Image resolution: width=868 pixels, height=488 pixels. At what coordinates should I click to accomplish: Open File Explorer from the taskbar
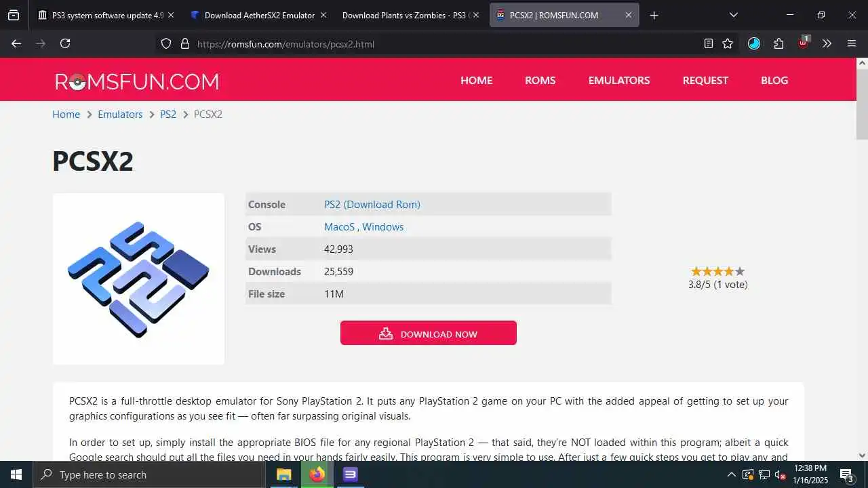point(283,474)
